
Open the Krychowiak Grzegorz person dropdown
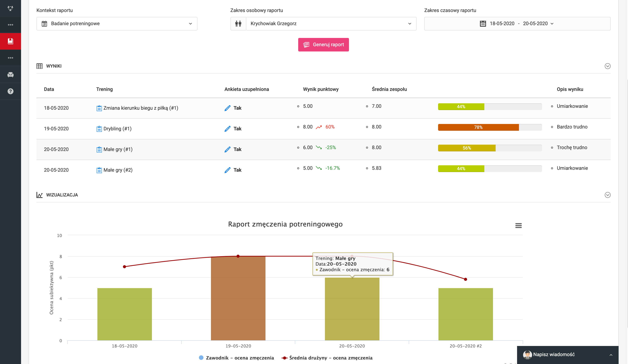pyautogui.click(x=331, y=24)
